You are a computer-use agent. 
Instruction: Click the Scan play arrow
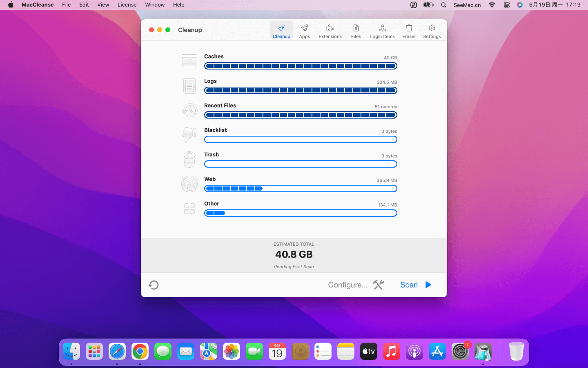(x=428, y=285)
